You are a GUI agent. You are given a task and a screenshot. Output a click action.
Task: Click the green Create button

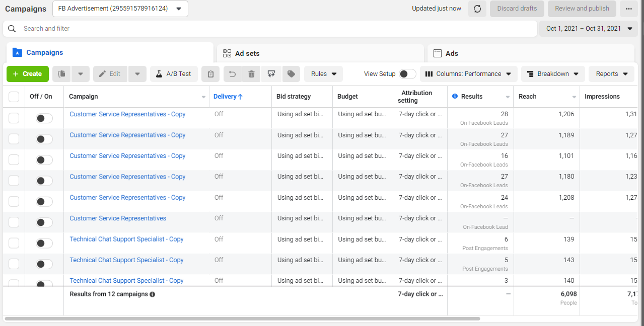pyautogui.click(x=28, y=74)
